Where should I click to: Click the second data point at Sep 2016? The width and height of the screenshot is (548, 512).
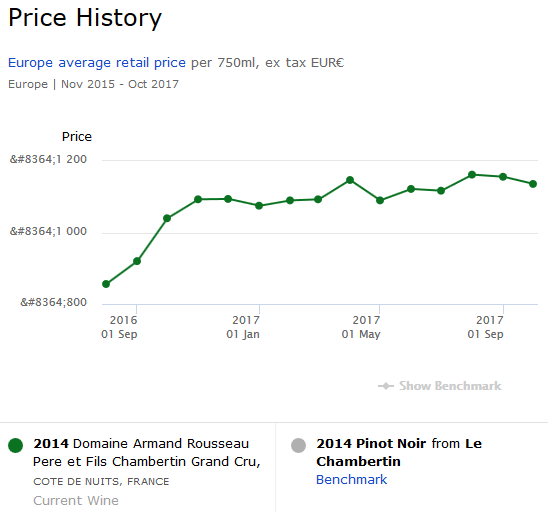pos(137,261)
